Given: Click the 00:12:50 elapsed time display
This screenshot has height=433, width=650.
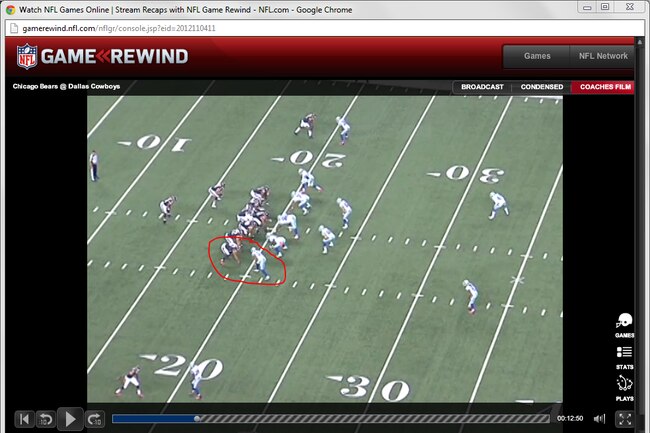Looking at the screenshot, I should click(x=570, y=418).
